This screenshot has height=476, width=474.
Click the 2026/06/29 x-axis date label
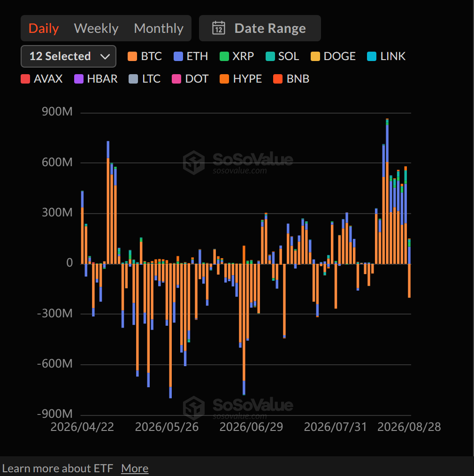click(x=251, y=427)
